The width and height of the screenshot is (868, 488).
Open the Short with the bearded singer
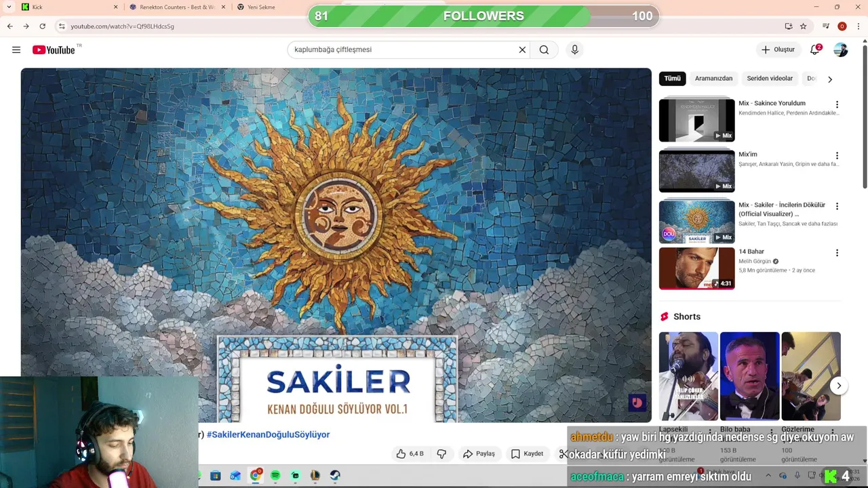(x=688, y=376)
